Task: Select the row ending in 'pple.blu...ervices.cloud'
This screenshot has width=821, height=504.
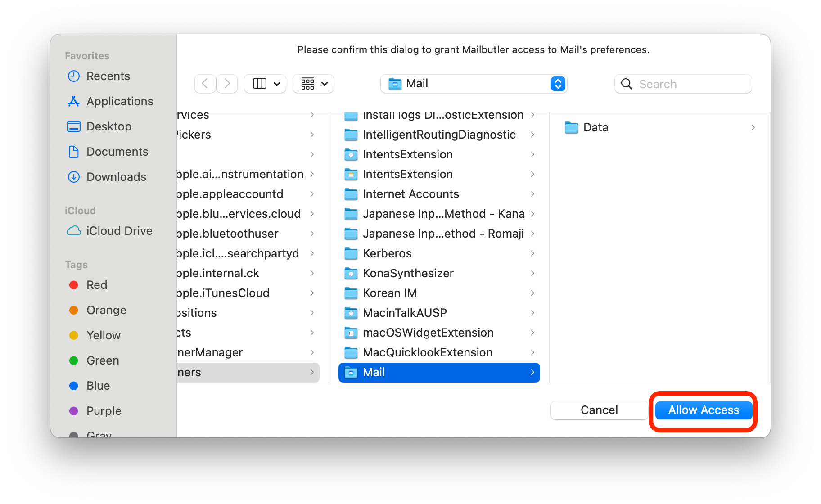Action: pos(248,214)
